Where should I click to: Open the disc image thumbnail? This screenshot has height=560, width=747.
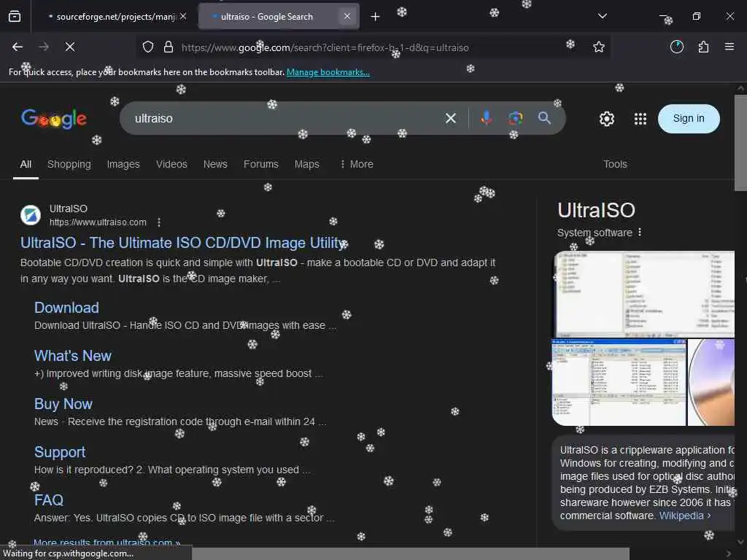(x=711, y=382)
